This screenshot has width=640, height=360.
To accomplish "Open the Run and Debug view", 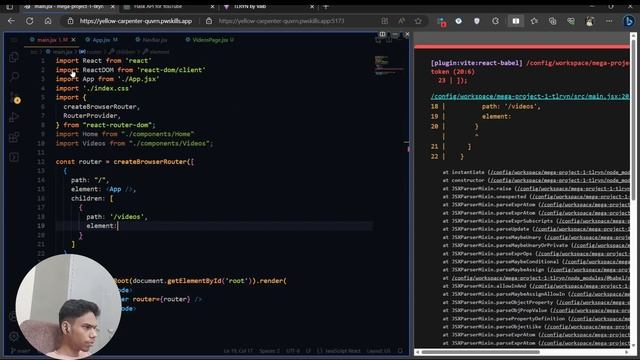I will click(14, 117).
